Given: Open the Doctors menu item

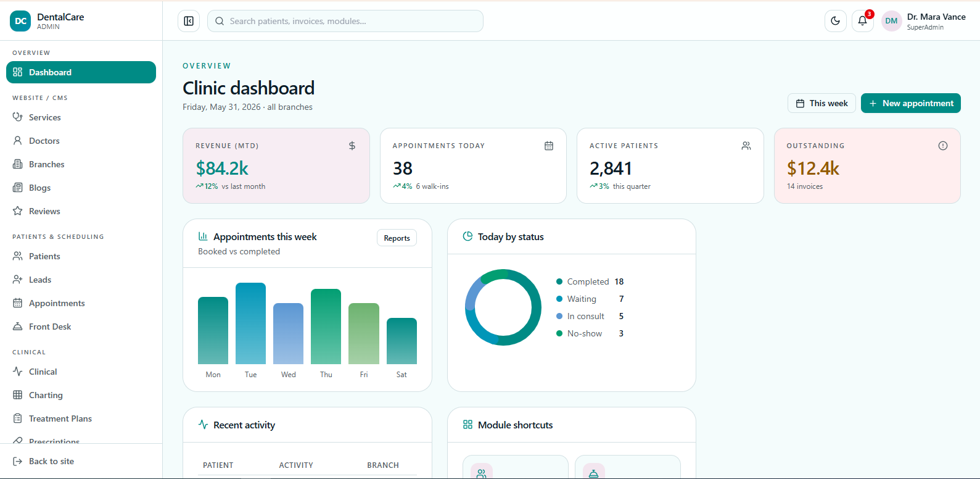Looking at the screenshot, I should (81, 141).
